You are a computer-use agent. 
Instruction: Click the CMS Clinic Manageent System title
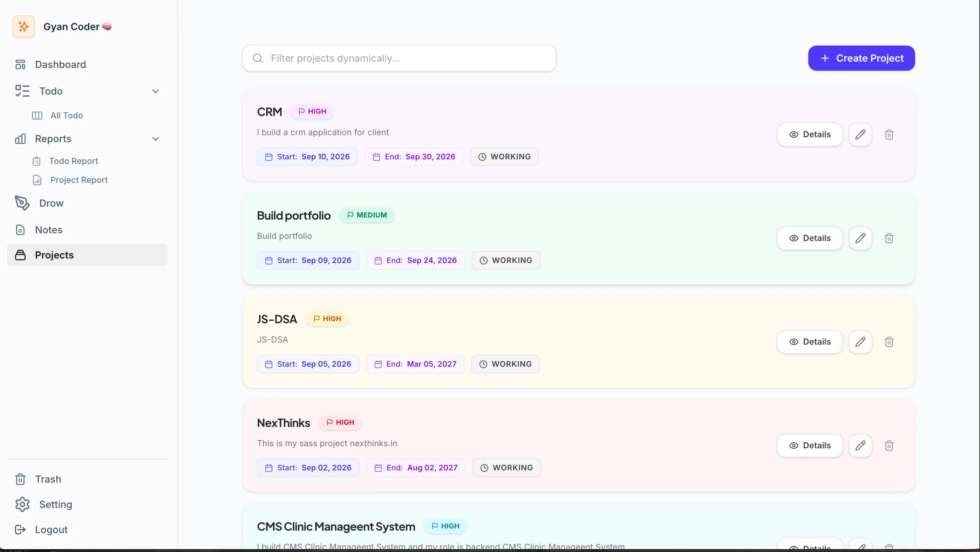pos(336,527)
